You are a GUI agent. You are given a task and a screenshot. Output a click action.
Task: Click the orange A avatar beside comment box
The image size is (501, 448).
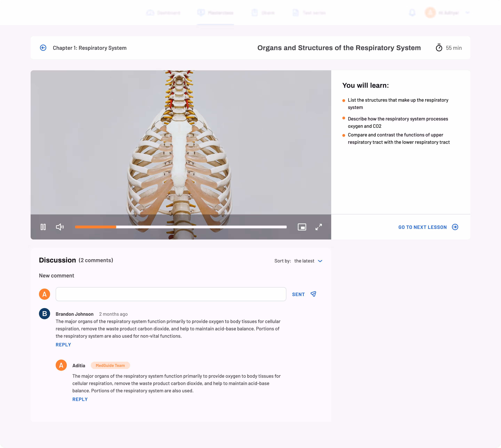tap(45, 294)
